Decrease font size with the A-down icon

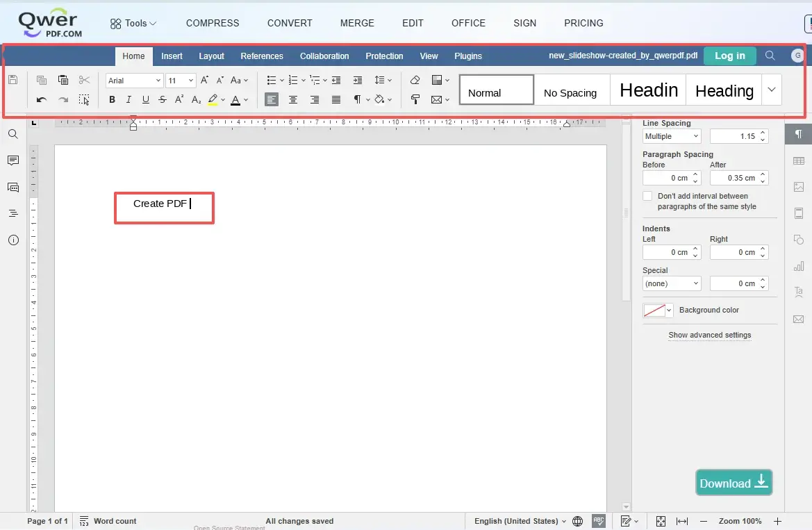220,80
